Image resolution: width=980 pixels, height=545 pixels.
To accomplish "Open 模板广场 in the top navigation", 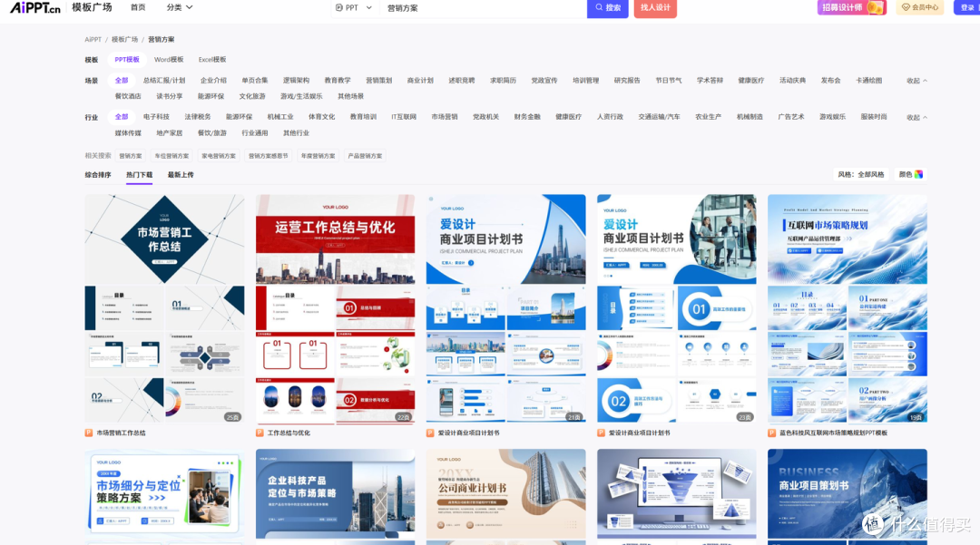I will pyautogui.click(x=92, y=7).
